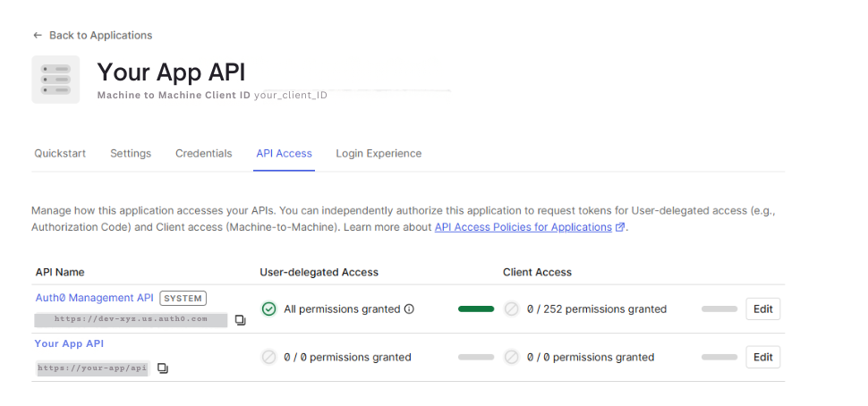
Task: Open the Your App API link in table
Action: click(69, 343)
